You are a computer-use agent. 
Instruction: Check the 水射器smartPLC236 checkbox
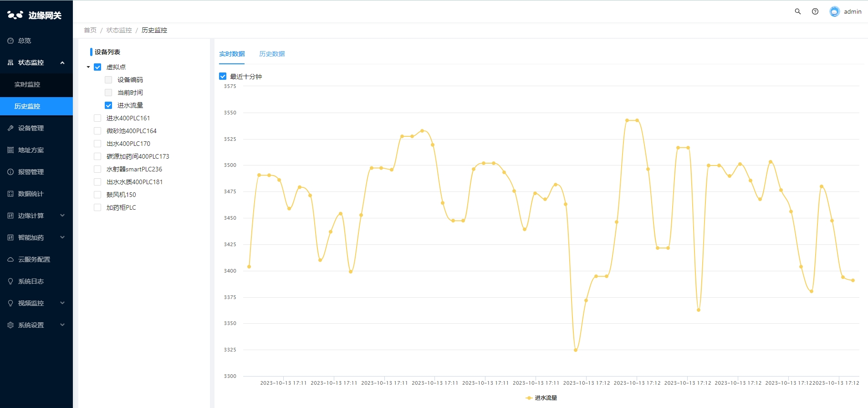point(97,169)
